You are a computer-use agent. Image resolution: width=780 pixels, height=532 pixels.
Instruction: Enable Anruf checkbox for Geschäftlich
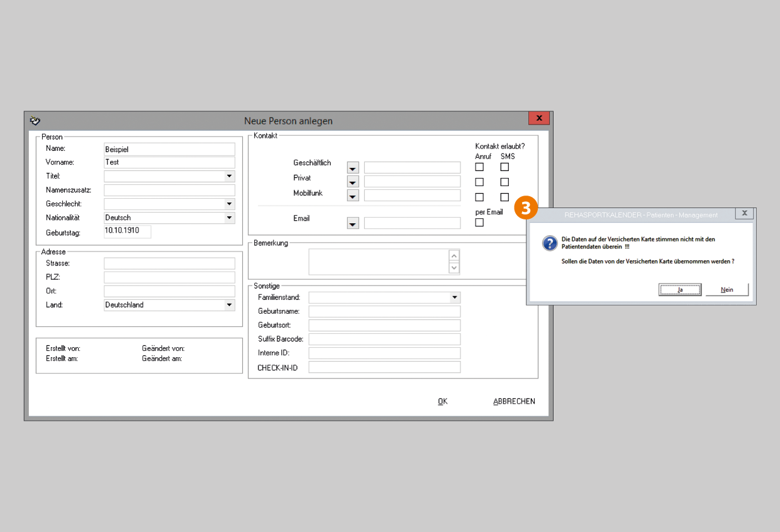pyautogui.click(x=479, y=167)
